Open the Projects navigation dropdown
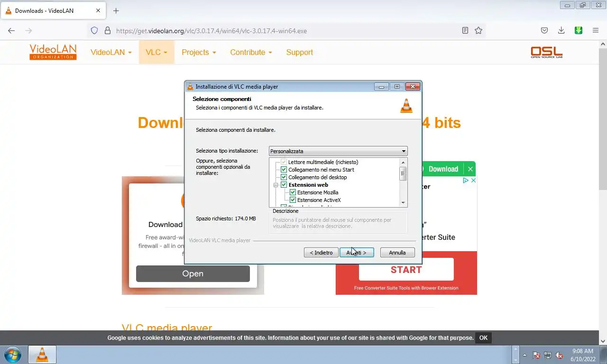The width and height of the screenshot is (607, 364). [x=199, y=52]
